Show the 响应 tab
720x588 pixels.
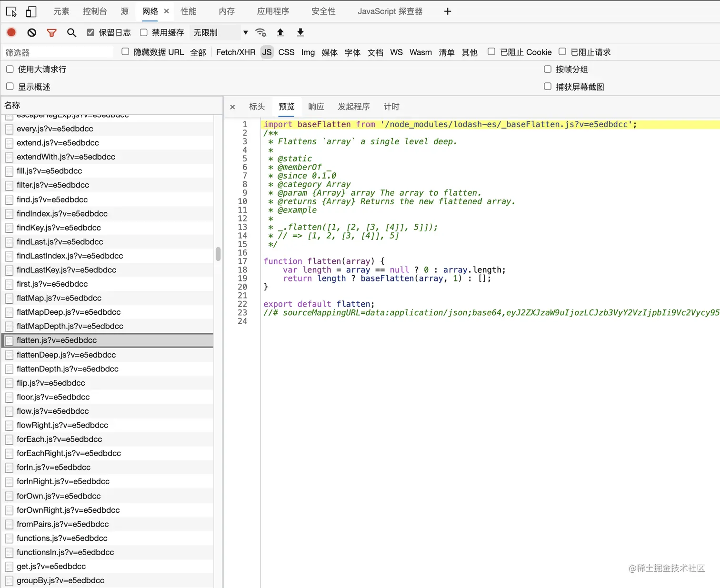coord(316,107)
